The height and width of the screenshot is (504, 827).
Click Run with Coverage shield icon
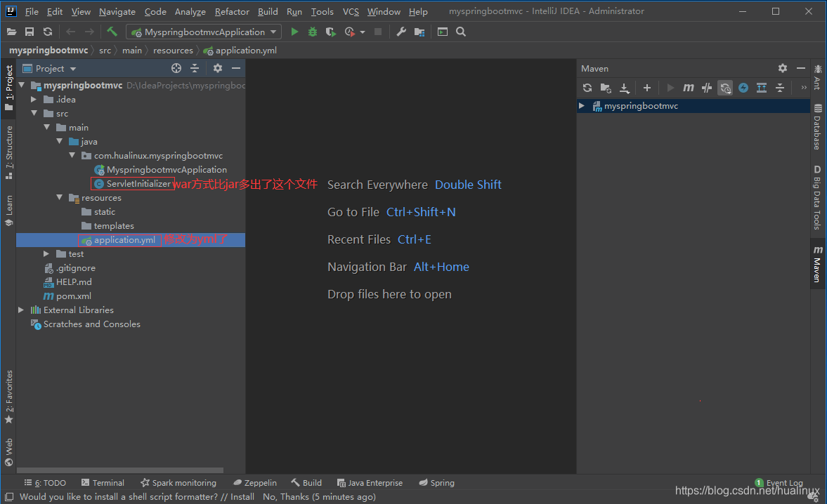point(331,32)
